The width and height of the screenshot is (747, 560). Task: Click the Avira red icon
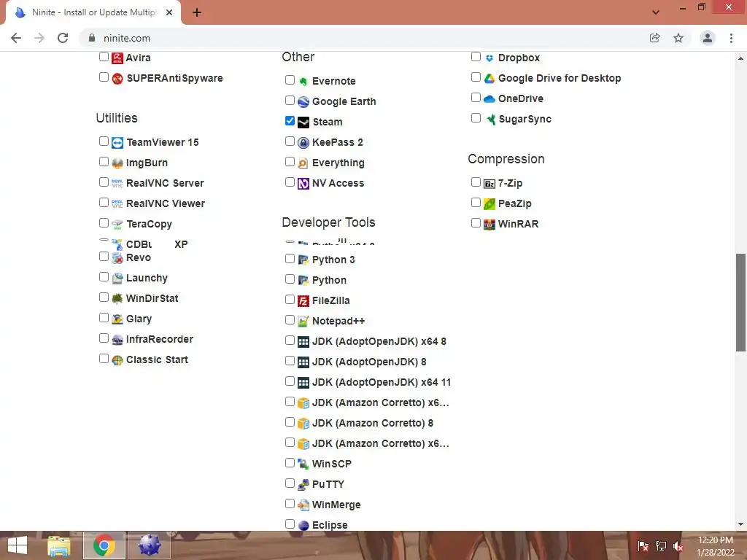(117, 58)
